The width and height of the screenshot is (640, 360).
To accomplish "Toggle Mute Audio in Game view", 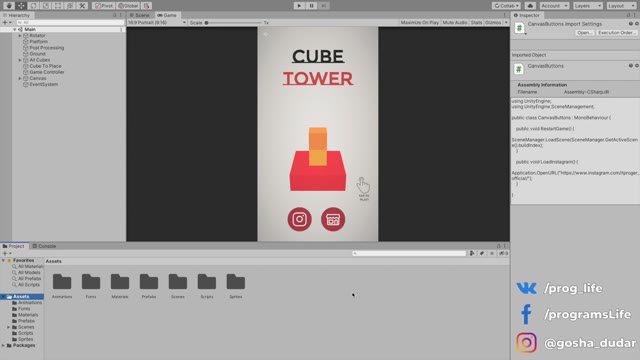I will [455, 22].
